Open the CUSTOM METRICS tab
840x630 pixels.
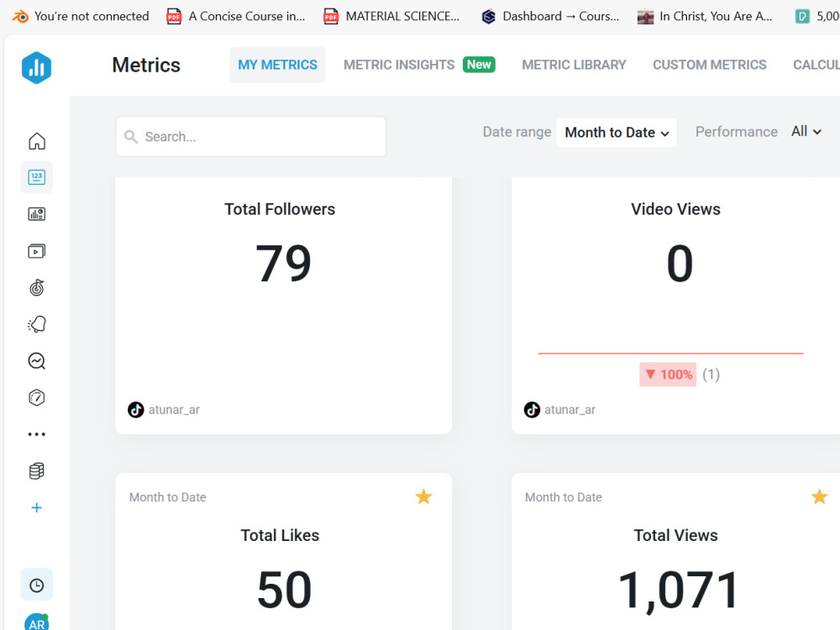click(x=710, y=65)
